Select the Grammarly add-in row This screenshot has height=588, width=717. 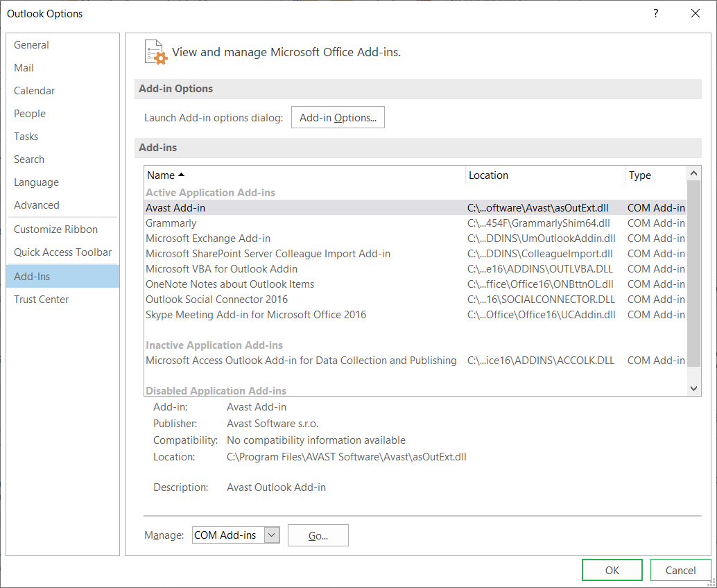[x=415, y=223]
